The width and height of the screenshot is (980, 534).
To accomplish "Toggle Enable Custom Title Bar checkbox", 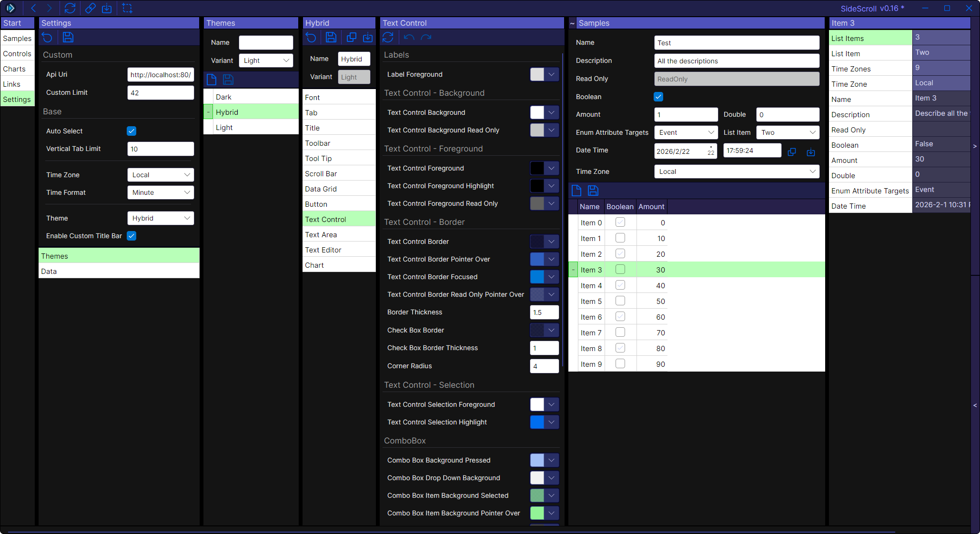I will [131, 236].
